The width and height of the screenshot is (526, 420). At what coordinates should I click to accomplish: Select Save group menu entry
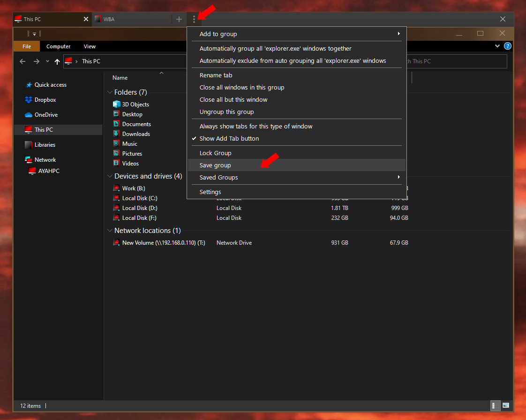coord(215,165)
